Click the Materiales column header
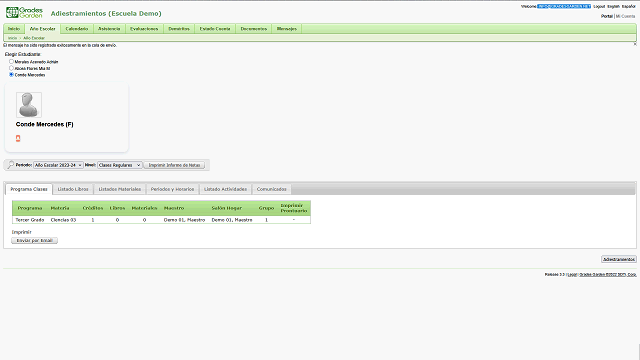The image size is (640, 360). point(144,208)
